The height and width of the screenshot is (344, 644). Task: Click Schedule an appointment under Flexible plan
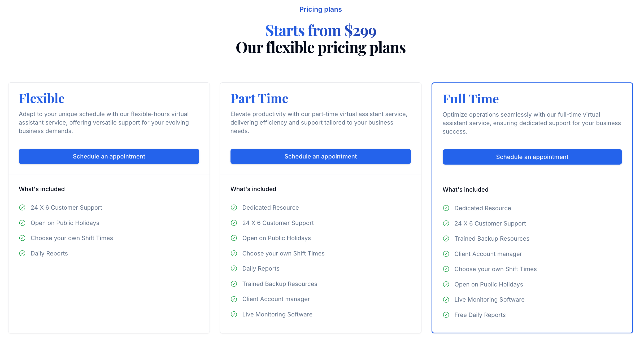click(109, 156)
